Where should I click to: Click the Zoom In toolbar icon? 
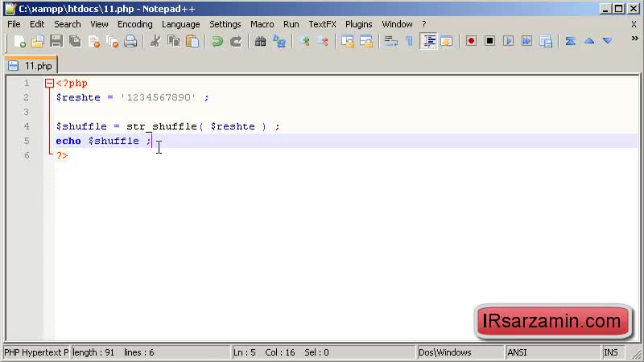(304, 42)
